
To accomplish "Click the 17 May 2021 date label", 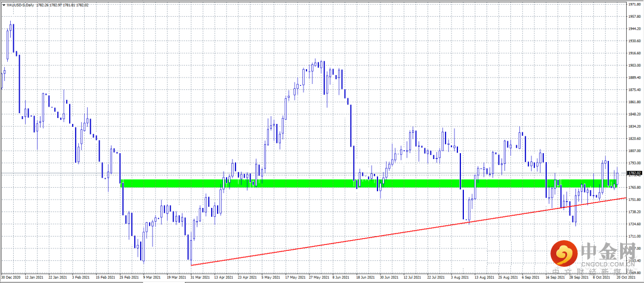I will click(295, 278).
